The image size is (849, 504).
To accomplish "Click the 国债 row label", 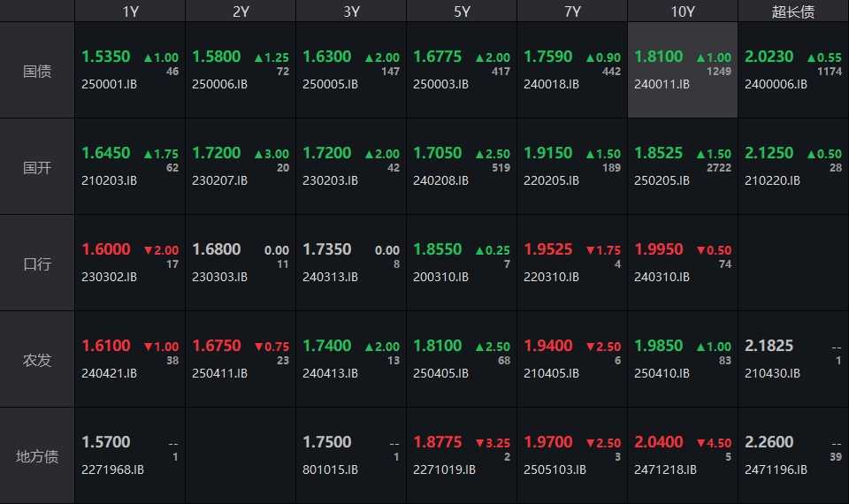I will (x=37, y=71).
